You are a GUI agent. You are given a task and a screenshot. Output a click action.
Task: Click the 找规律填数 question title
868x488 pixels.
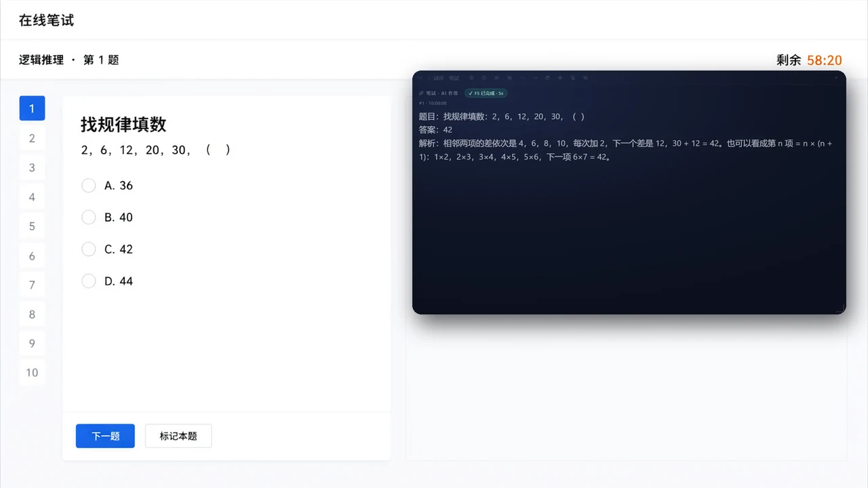click(x=123, y=125)
